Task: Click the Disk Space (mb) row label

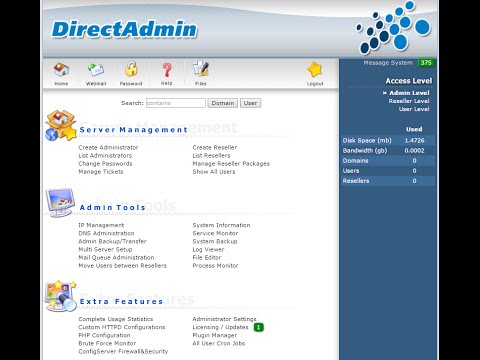Action: coord(367,141)
